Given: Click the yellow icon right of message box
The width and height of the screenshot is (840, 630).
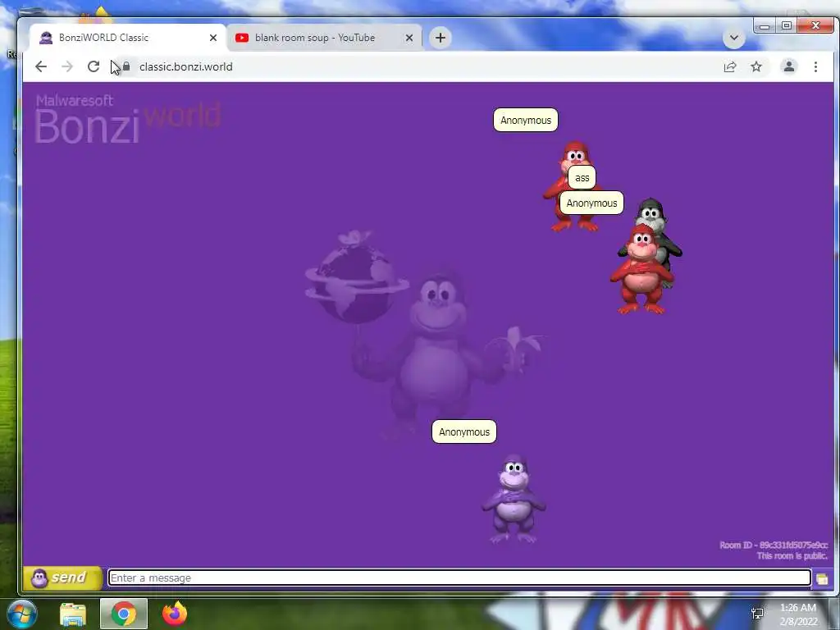Looking at the screenshot, I should coord(822,578).
